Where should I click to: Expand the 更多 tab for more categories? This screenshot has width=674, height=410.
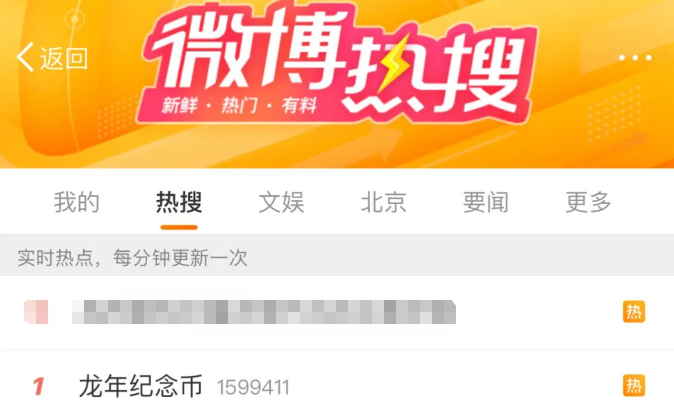click(x=588, y=202)
